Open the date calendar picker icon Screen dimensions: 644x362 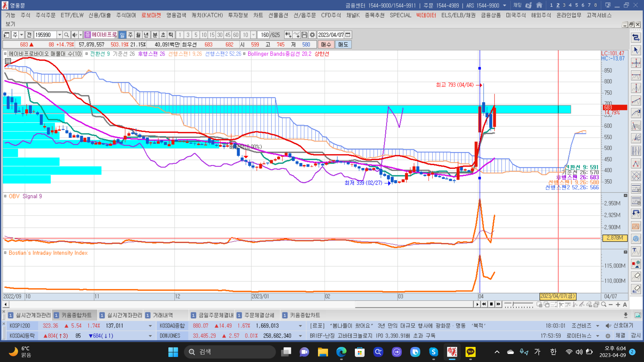(x=348, y=35)
